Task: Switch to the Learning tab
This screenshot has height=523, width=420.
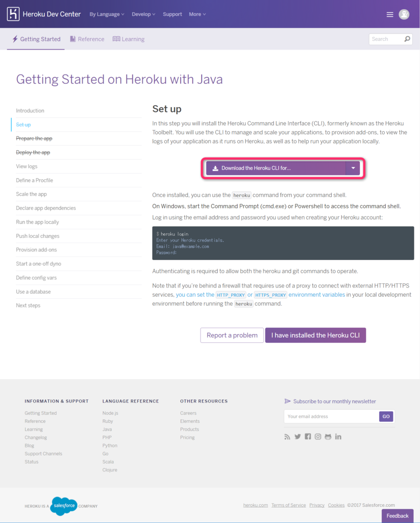Action: click(129, 39)
